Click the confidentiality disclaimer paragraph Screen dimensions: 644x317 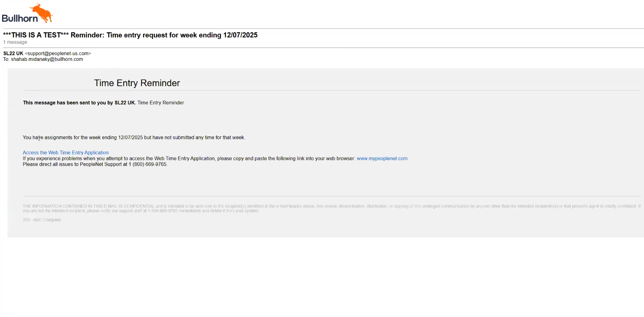[324, 208]
